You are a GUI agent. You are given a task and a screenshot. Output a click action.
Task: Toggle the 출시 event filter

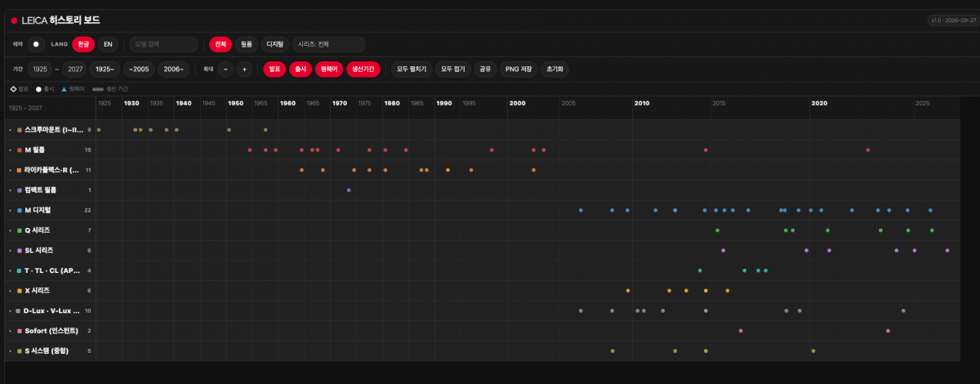pos(300,69)
